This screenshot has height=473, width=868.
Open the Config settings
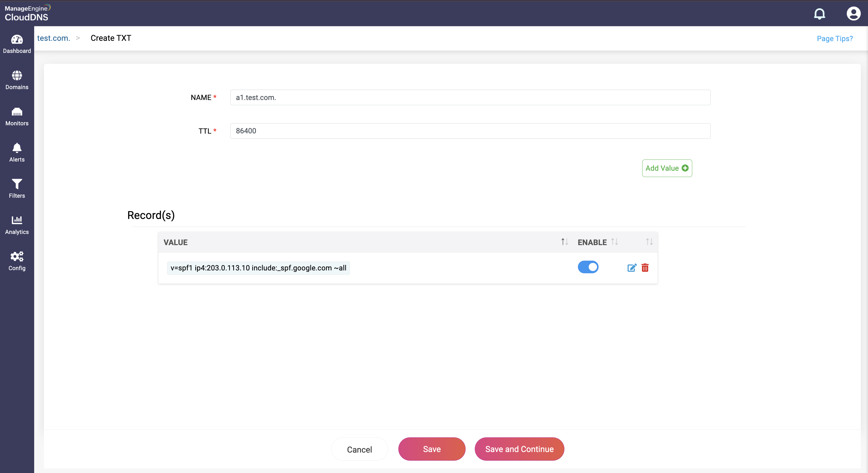pos(17,261)
